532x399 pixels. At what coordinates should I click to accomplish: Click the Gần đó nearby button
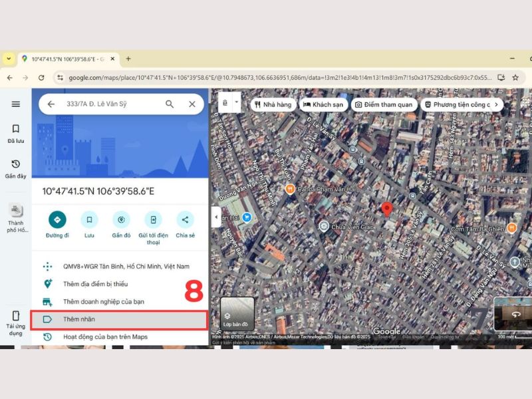[121, 225]
